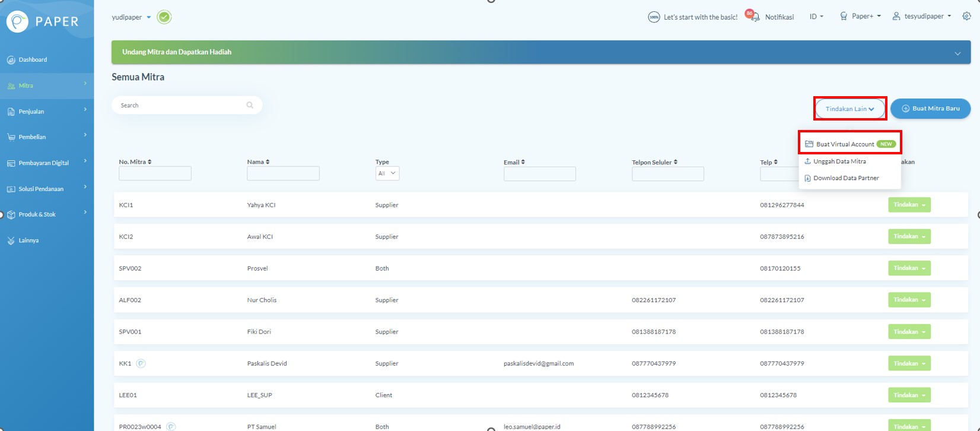This screenshot has width=980, height=431.
Task: Click the Paper badge next to PR0023w0004
Action: [x=171, y=426]
